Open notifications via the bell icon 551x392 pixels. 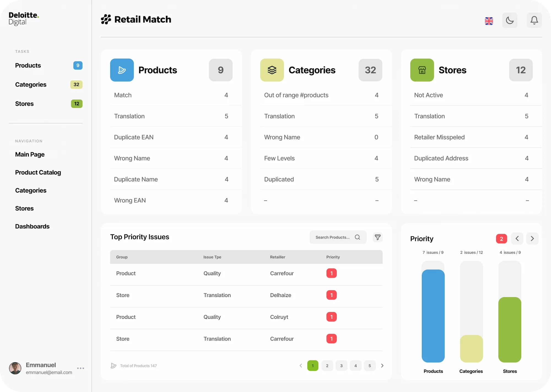coord(534,20)
